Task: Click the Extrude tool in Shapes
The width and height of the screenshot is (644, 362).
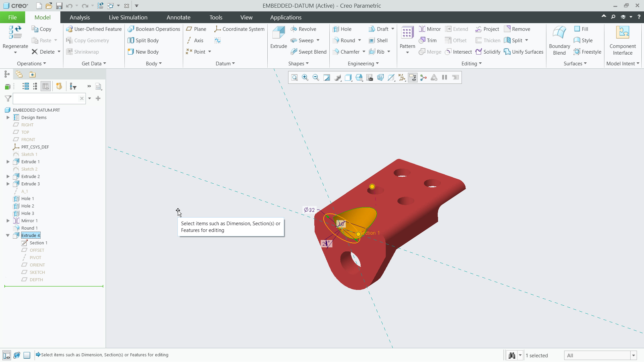Action: point(278,37)
